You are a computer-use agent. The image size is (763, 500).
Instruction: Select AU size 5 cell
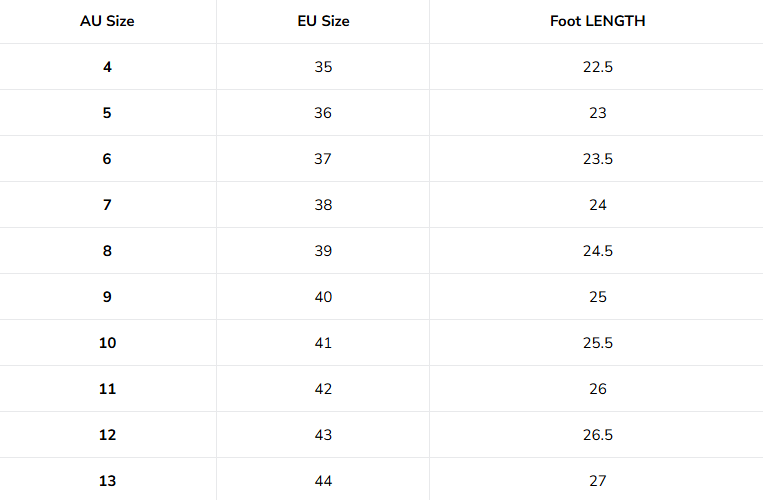tap(107, 113)
